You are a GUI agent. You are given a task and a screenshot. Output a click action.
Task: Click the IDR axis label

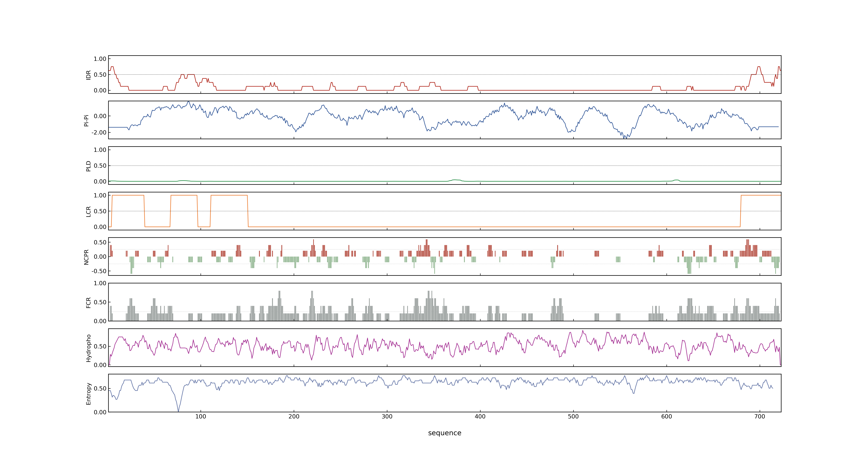coord(88,75)
